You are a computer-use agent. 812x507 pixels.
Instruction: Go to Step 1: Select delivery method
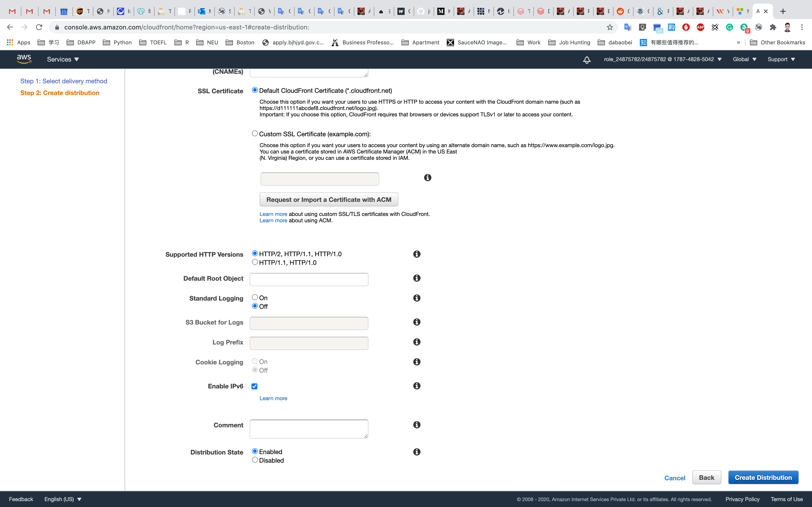tap(64, 81)
